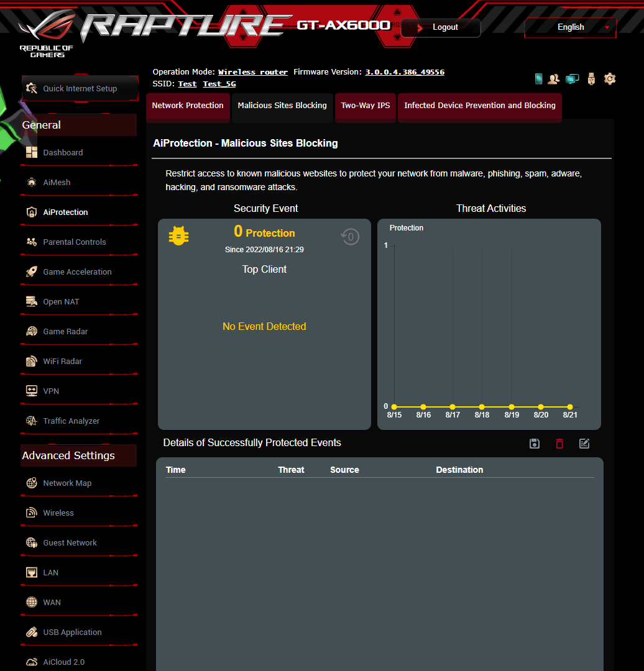
Task: Click the yellow bug protection icon
Action: (178, 236)
